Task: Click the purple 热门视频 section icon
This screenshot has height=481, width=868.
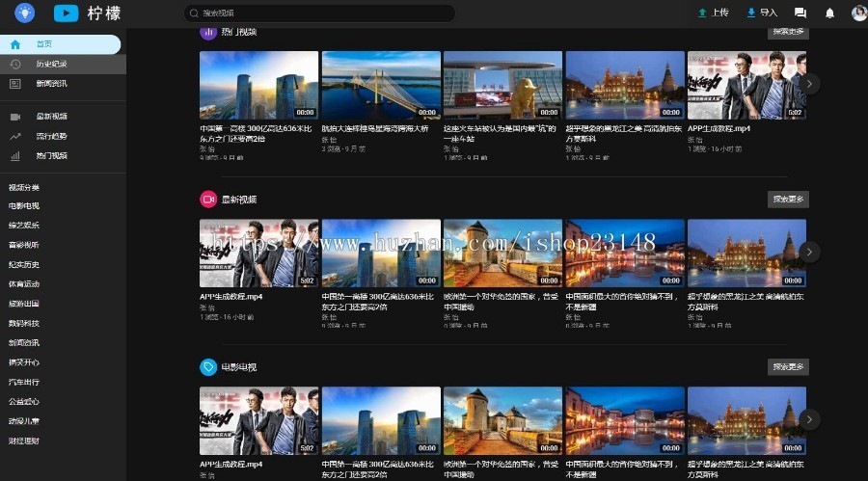Action: pyautogui.click(x=208, y=32)
